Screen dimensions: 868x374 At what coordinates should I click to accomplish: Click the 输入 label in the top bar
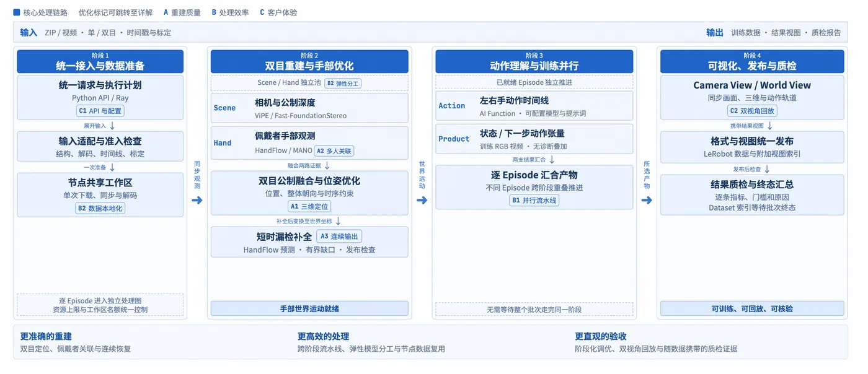pyautogui.click(x=29, y=32)
